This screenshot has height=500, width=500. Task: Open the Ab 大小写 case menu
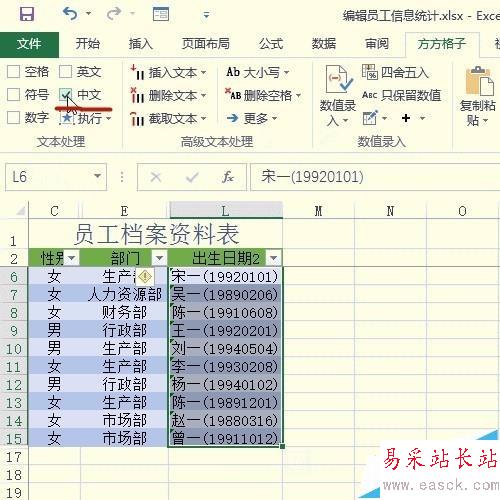click(x=258, y=72)
